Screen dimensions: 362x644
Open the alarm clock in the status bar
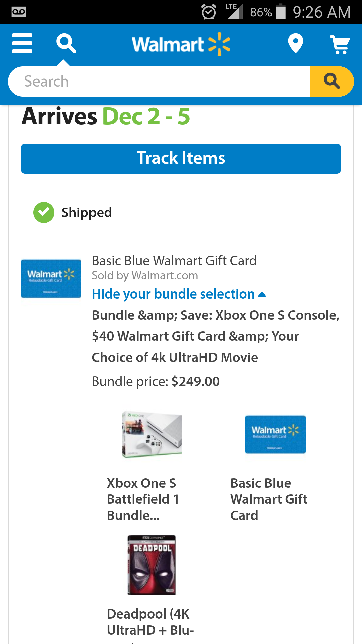point(208,12)
